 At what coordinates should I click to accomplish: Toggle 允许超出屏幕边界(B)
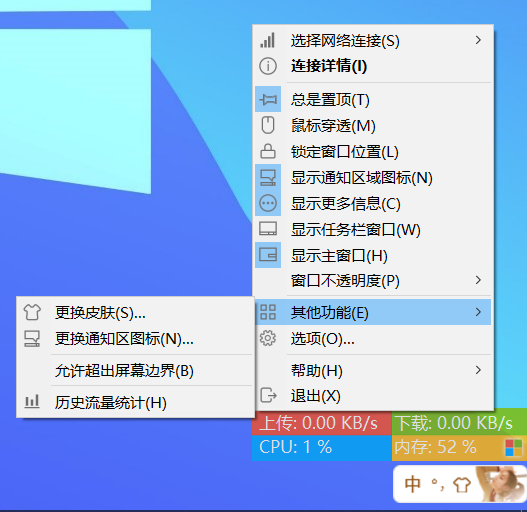point(135,370)
